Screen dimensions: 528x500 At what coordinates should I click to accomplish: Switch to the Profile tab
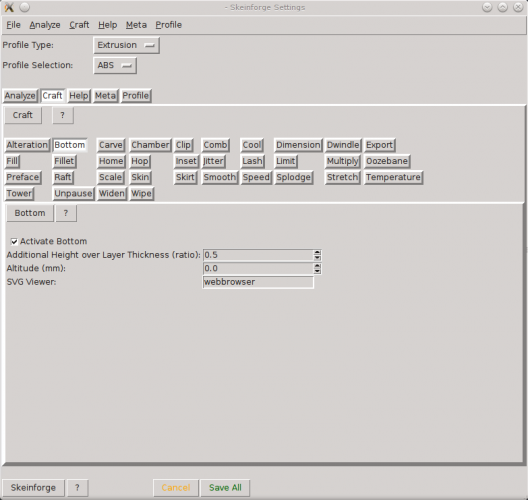point(136,96)
